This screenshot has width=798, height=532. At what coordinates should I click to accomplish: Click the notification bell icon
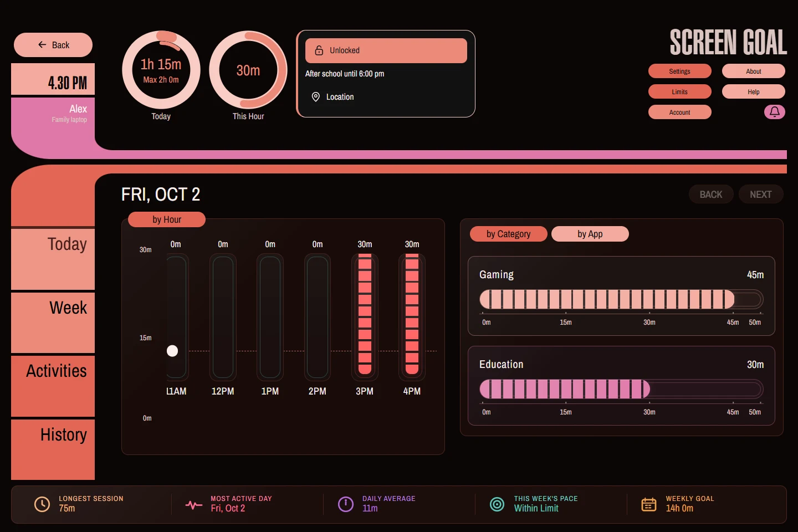(775, 112)
